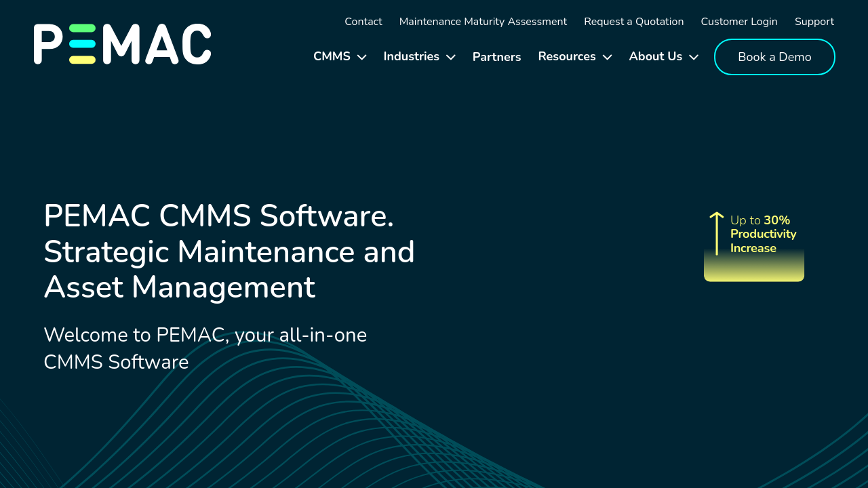Click the About Us menu text label

(655, 56)
